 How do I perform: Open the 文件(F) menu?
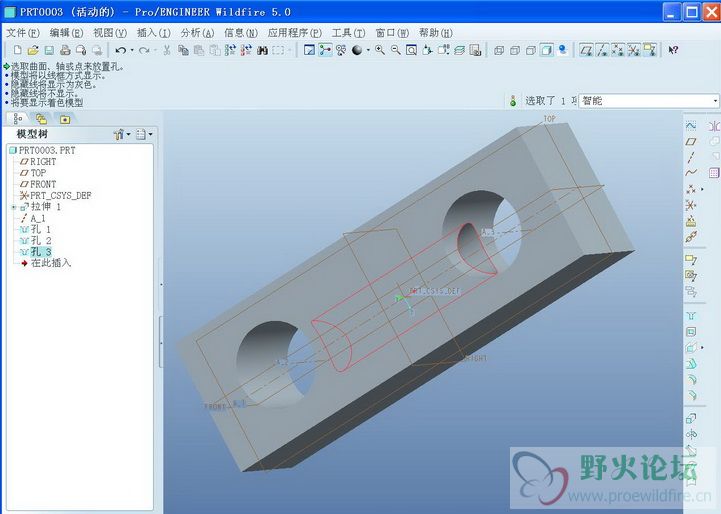23,33
